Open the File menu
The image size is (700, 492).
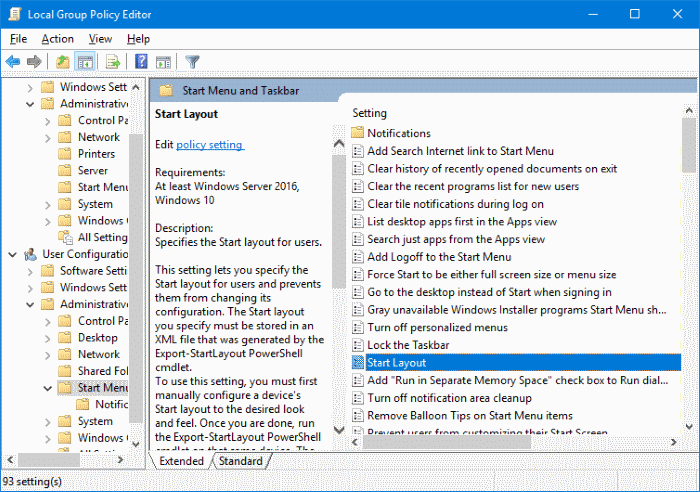[18, 39]
